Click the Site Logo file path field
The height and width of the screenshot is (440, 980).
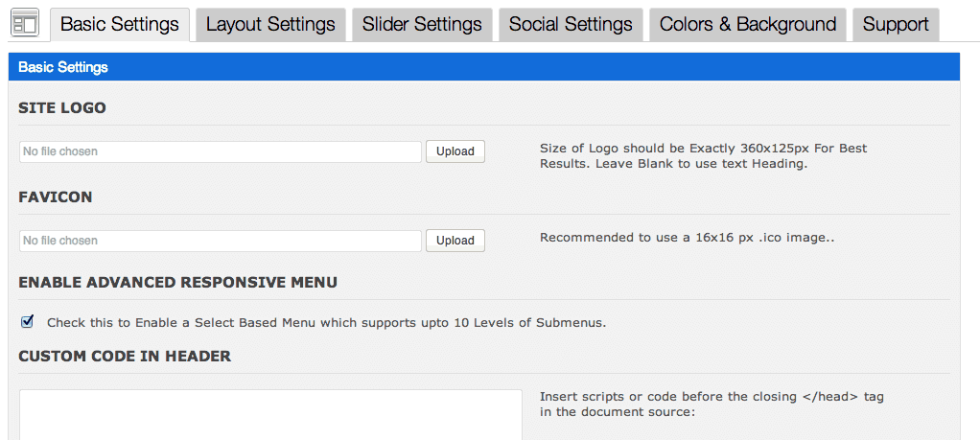(x=221, y=151)
